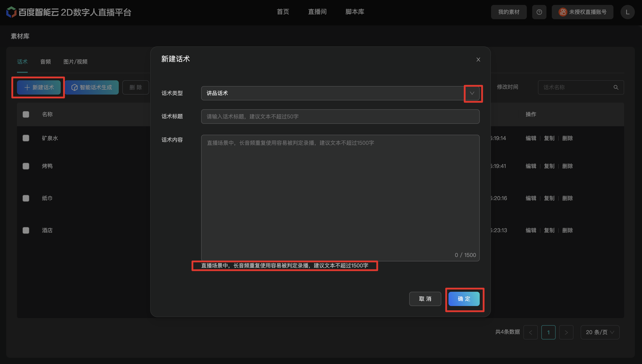Viewport: 642px width, 364px height.
Task: Focus the 话术名称 search field
Action: coord(581,87)
